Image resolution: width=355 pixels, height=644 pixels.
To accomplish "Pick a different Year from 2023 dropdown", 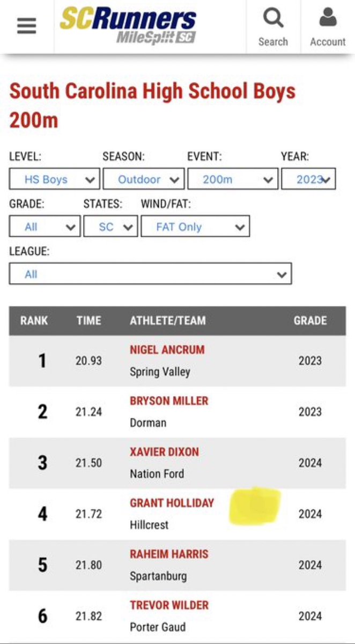I will coord(309,179).
